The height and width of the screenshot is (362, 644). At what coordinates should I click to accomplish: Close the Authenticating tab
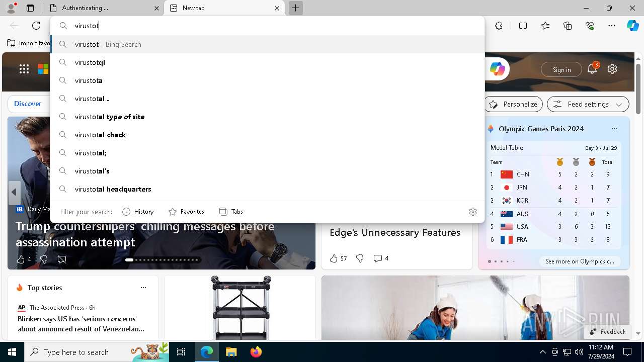click(x=156, y=8)
